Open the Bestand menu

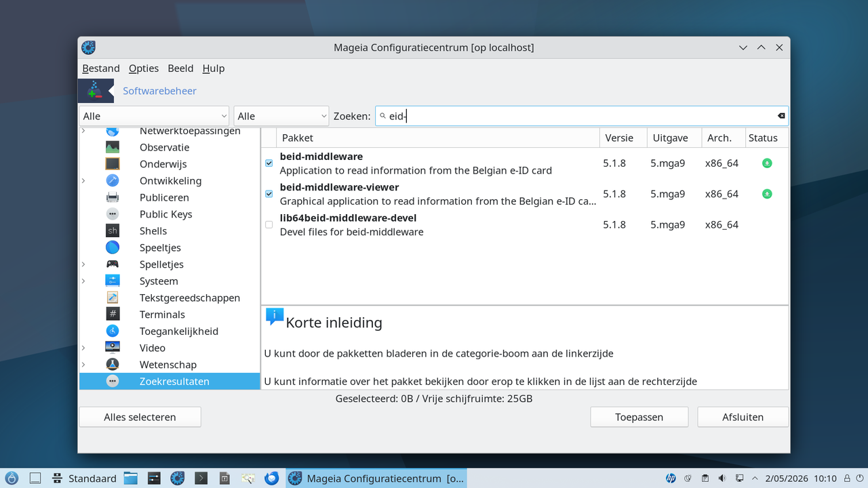[101, 68]
